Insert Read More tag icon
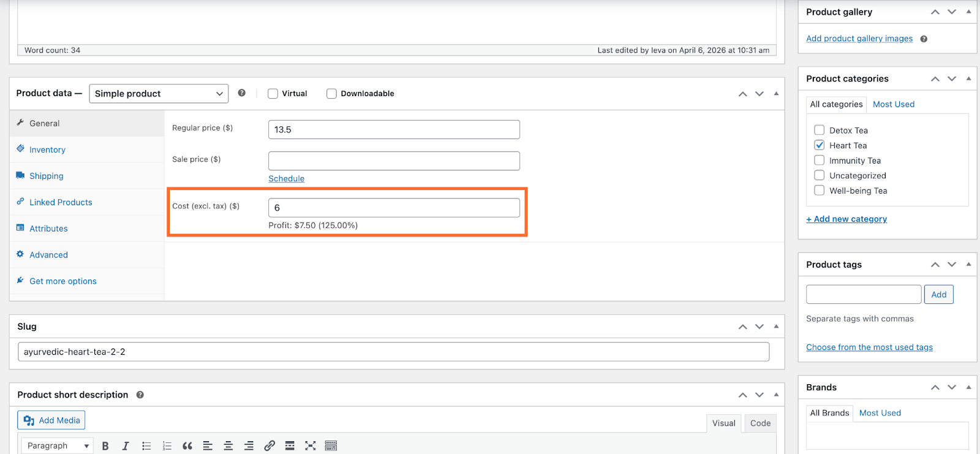 pos(290,445)
